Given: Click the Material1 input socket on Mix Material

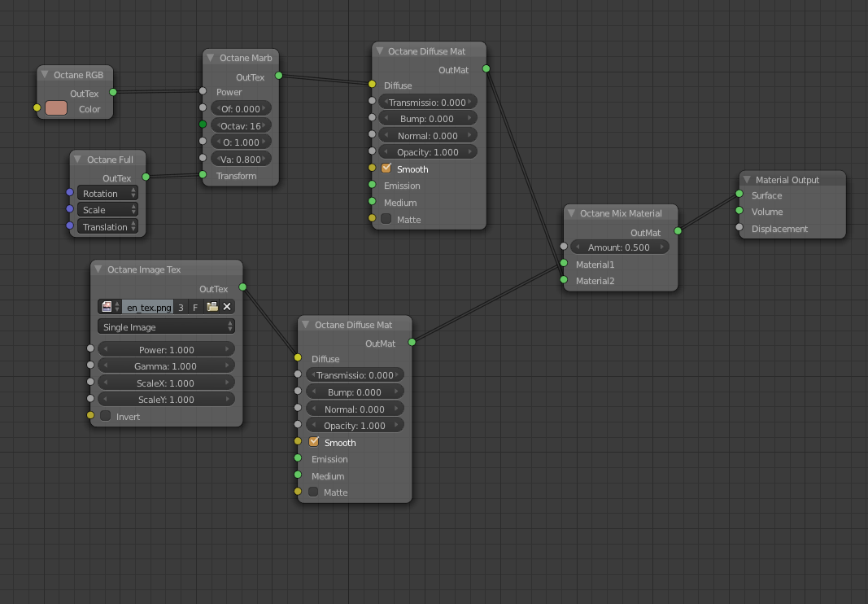Looking at the screenshot, I should pos(564,263).
